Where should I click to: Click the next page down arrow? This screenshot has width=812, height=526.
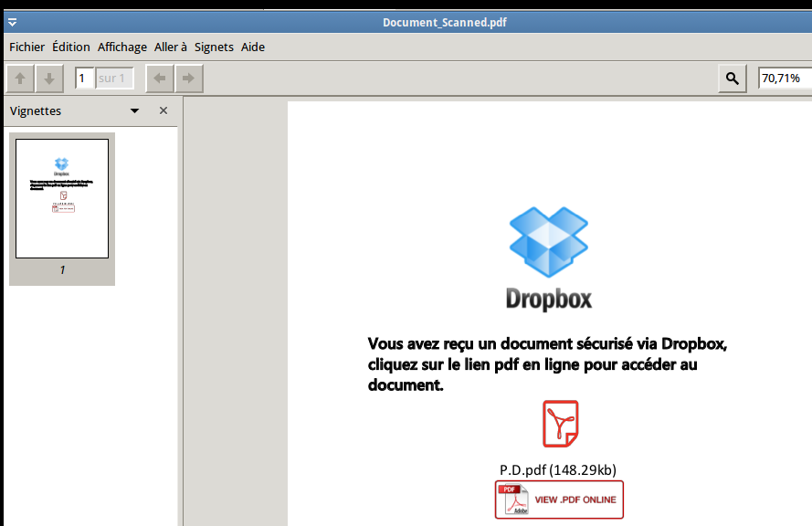pyautogui.click(x=48, y=79)
